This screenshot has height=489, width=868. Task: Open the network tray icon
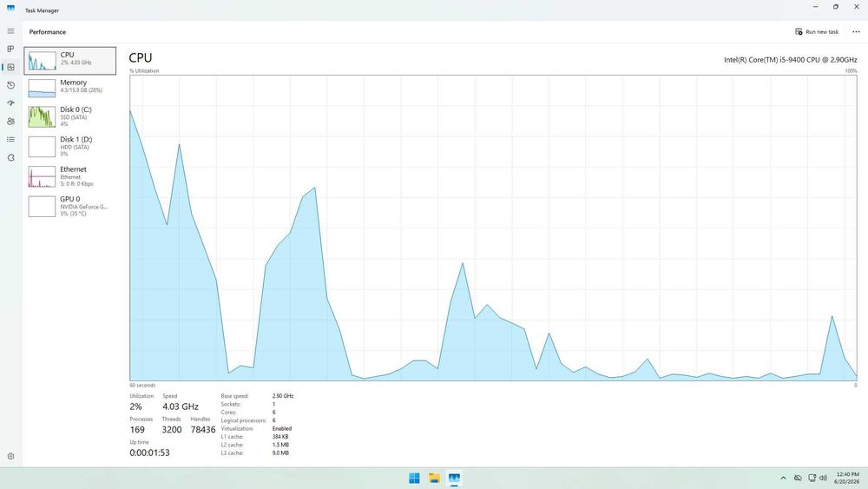(812, 478)
